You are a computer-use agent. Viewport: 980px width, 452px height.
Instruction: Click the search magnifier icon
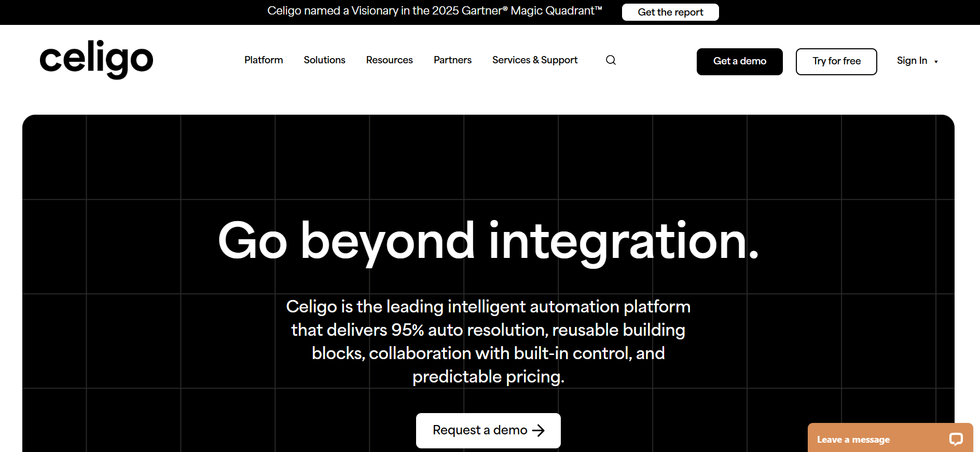611,60
